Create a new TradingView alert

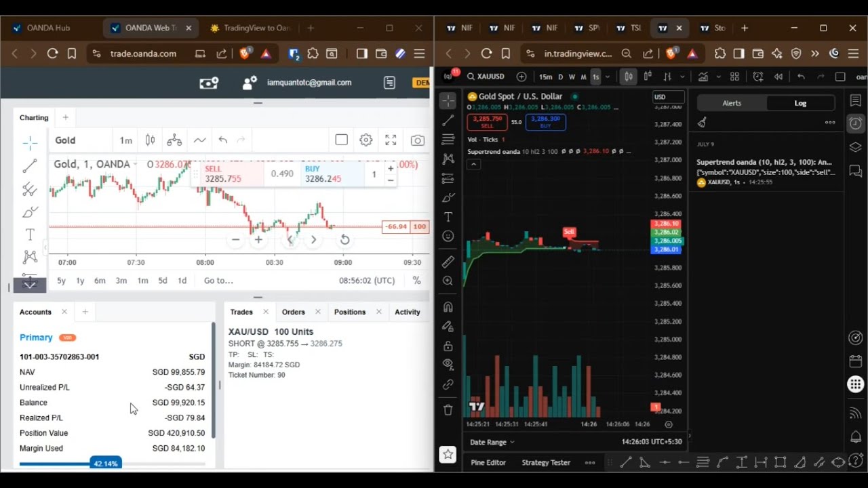758,77
